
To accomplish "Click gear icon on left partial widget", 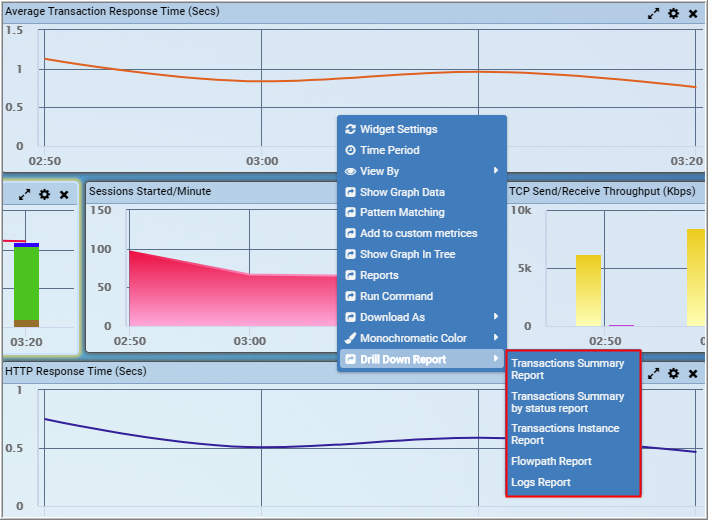I will [44, 194].
